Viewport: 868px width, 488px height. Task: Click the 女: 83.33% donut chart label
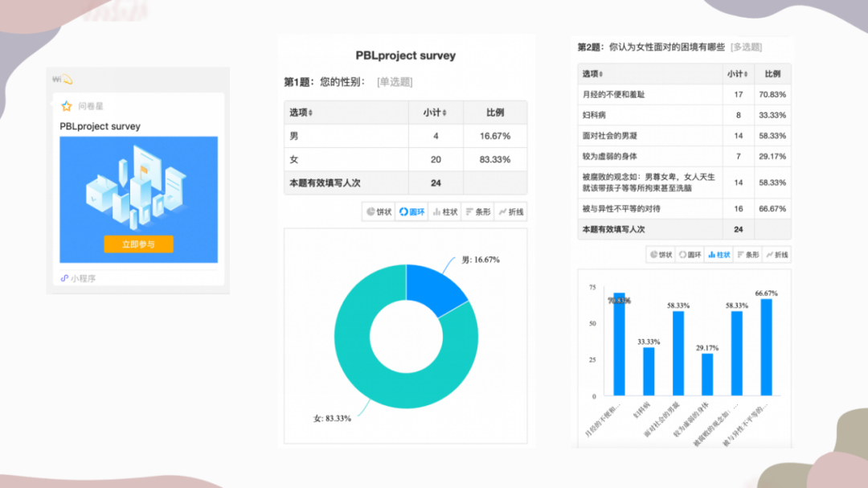tap(332, 418)
